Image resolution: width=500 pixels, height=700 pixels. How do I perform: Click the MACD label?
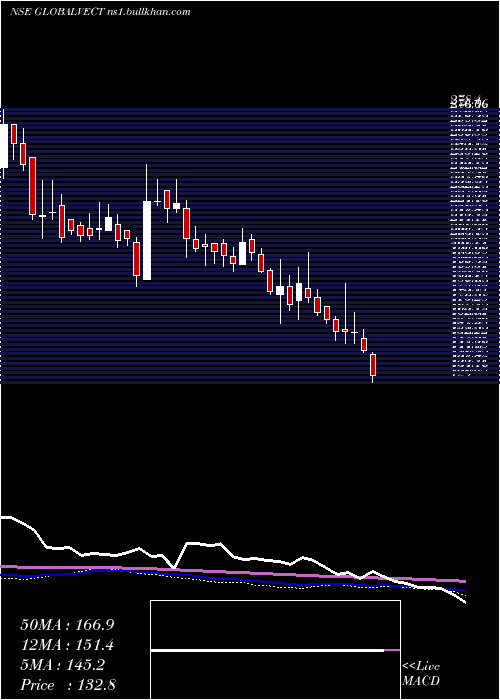[421, 681]
